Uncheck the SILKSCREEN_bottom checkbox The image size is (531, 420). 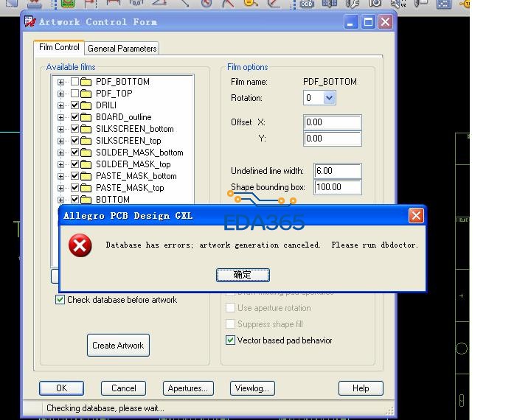point(74,129)
